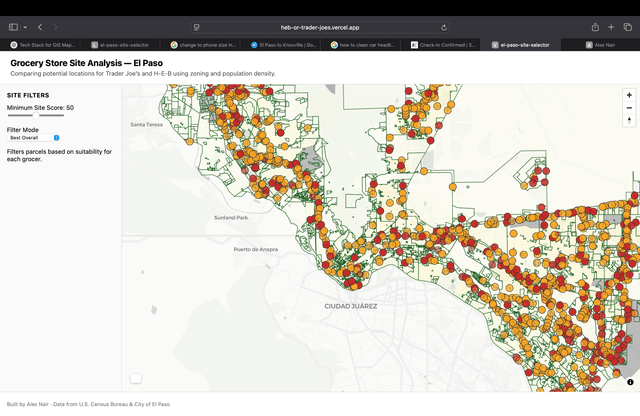Screen dimensions: 640x416
Task: Go back to the previous page
Action: (x=39, y=27)
